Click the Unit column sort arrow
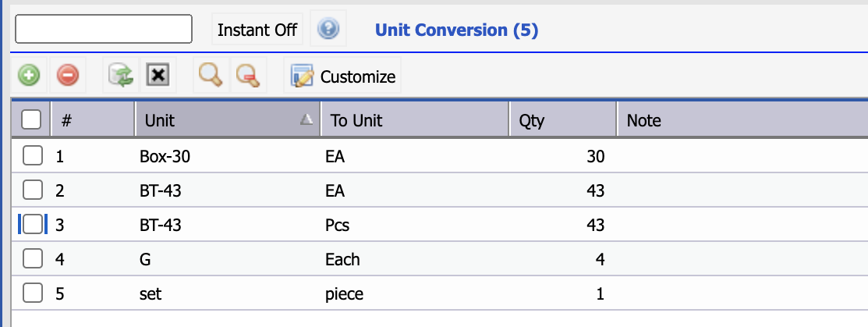868x327 pixels. coord(306,119)
